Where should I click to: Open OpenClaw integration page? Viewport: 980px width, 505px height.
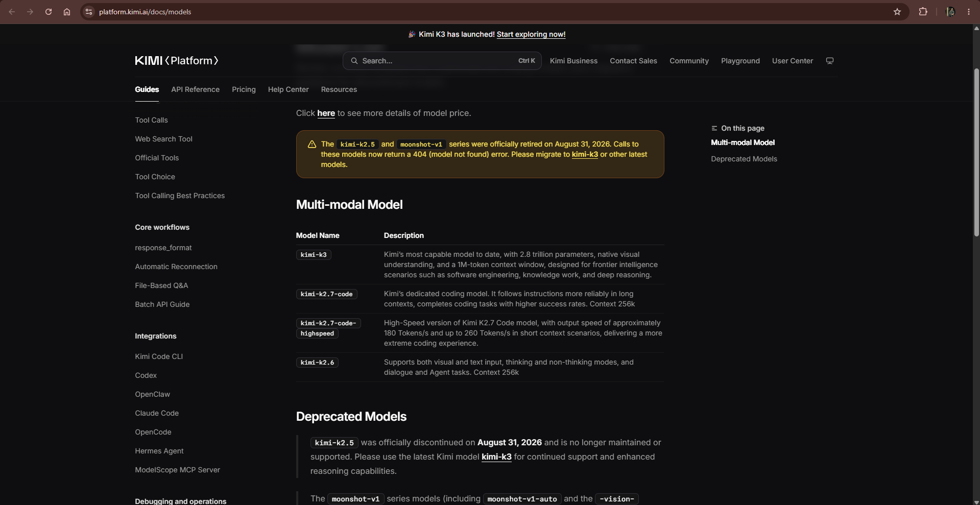(152, 394)
